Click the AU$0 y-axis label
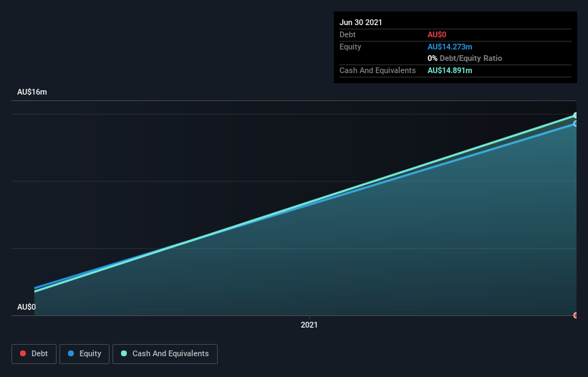This screenshot has width=588, height=377. (x=26, y=307)
